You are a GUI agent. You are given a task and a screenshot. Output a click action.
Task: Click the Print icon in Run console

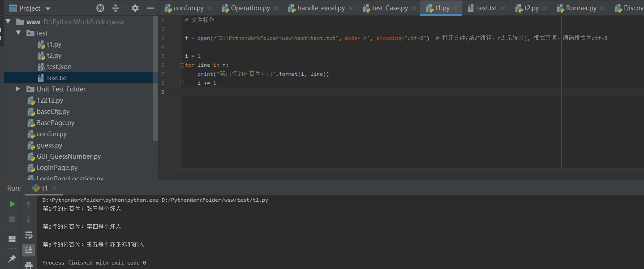coord(29,265)
